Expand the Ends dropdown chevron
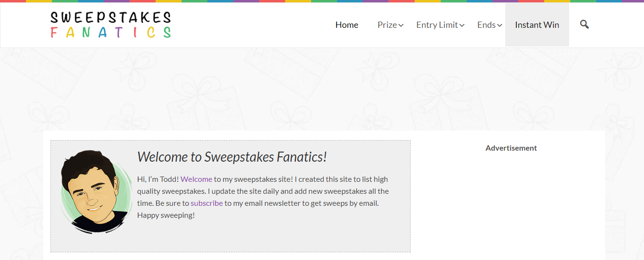 [x=499, y=25]
